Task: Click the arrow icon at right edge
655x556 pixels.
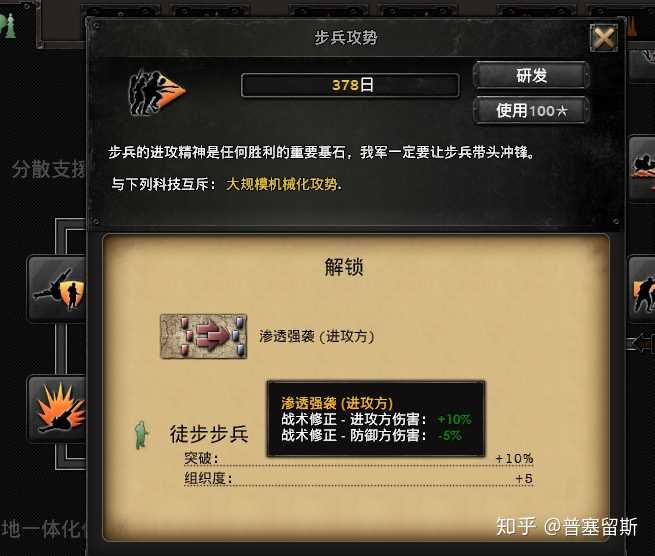Action: click(x=641, y=343)
